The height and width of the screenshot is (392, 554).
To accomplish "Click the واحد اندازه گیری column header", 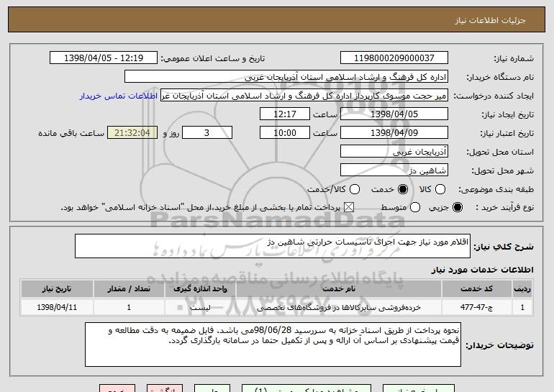I will (200, 289).
